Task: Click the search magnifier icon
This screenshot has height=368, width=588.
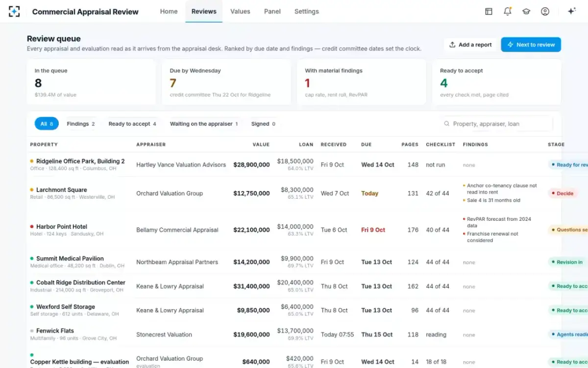Action: (x=446, y=124)
